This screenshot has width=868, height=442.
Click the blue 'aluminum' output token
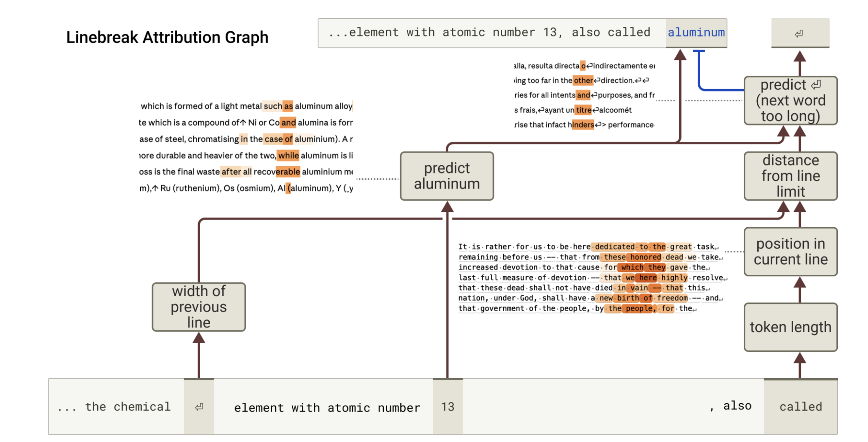(696, 32)
